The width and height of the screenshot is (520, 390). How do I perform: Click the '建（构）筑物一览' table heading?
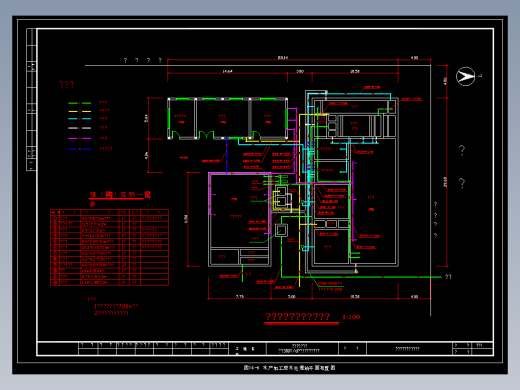(x=120, y=195)
